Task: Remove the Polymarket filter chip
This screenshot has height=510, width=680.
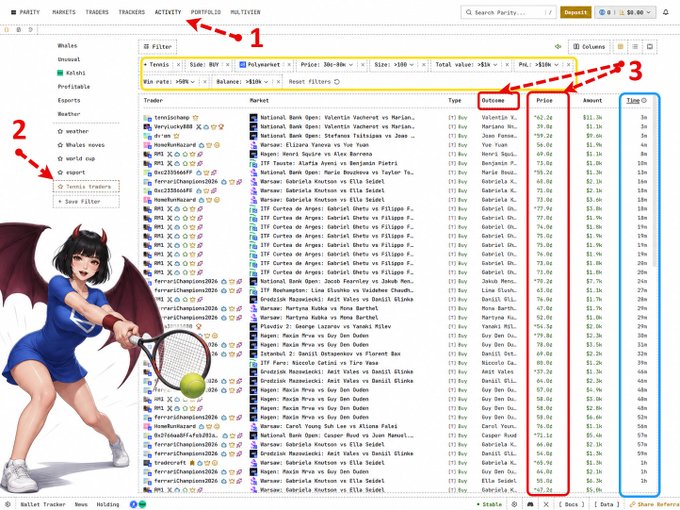Action: coord(289,64)
